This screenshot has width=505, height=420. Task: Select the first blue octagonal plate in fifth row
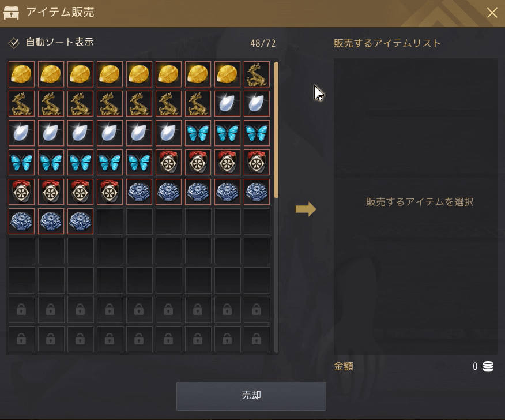(139, 192)
